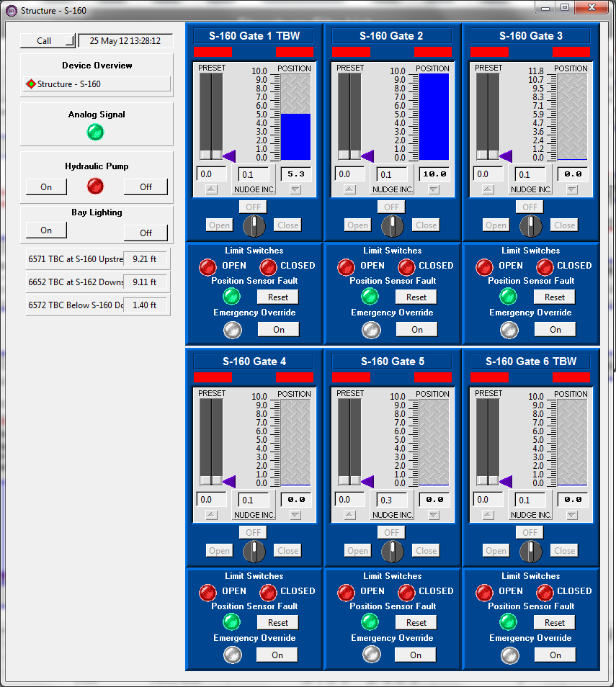Reset Gate 3 Position Sensor Fault

(x=555, y=297)
